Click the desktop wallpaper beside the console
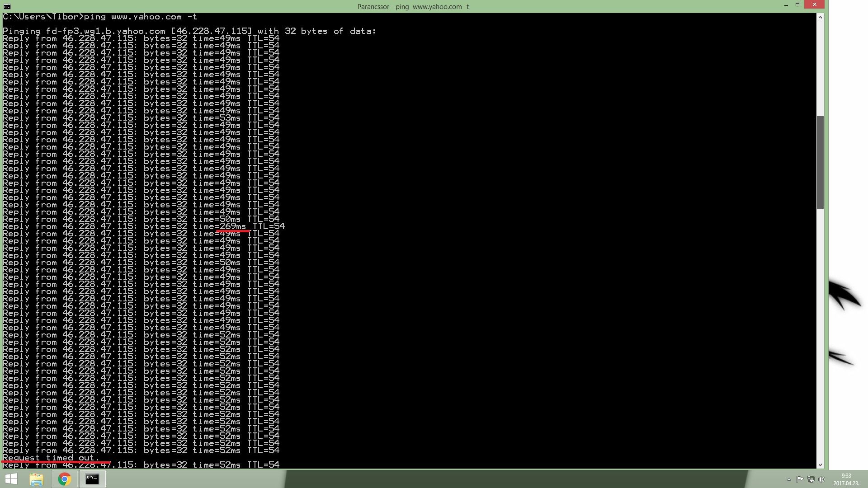This screenshot has height=488, width=868. [848, 181]
